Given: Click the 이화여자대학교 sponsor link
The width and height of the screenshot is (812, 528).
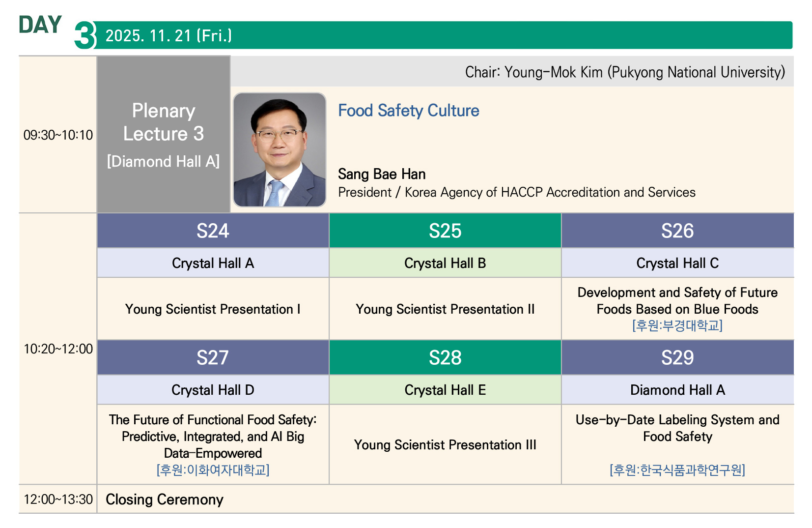Looking at the screenshot, I should pyautogui.click(x=213, y=470).
